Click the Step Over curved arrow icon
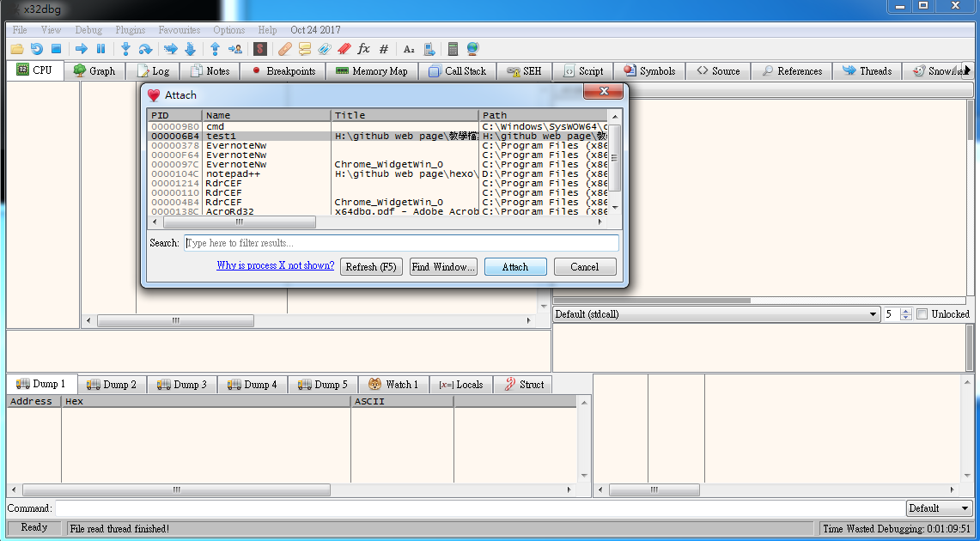Viewport: 980px width, 541px height. [145, 49]
